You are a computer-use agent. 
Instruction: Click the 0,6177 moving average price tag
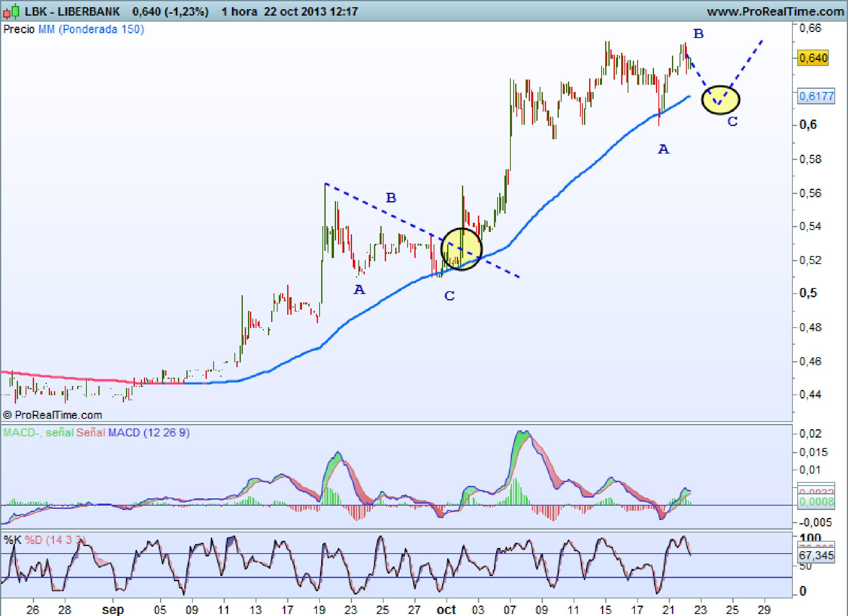tap(816, 96)
